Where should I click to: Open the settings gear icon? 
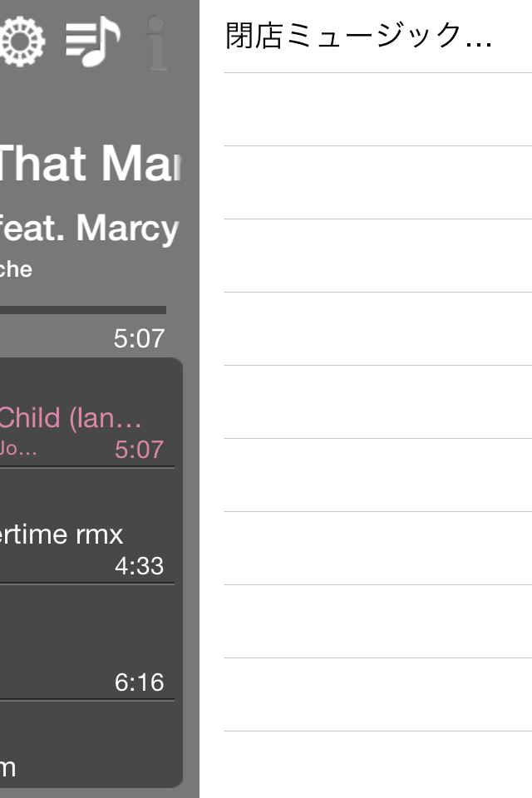click(22, 42)
